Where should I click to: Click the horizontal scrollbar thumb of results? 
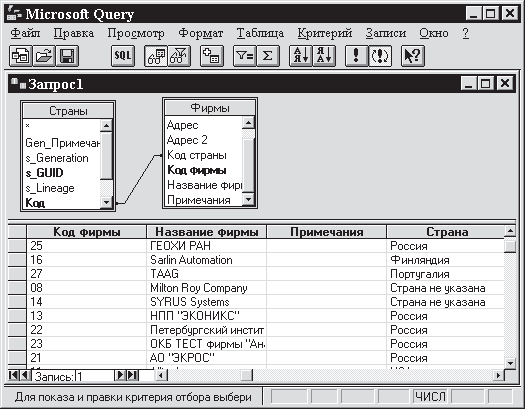coord(246,375)
